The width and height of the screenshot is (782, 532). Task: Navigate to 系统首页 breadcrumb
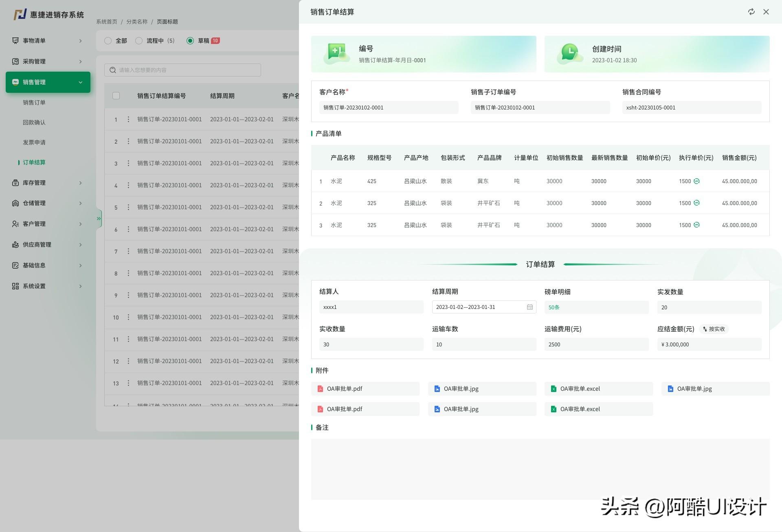tap(106, 21)
